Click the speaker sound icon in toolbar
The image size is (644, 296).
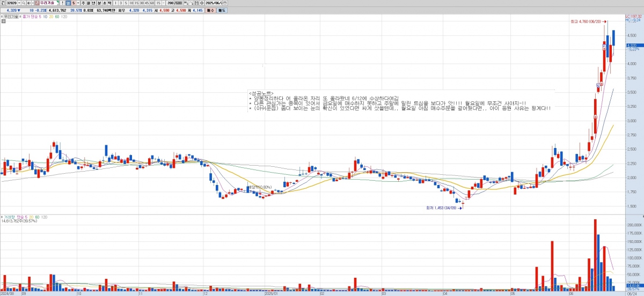30,3
